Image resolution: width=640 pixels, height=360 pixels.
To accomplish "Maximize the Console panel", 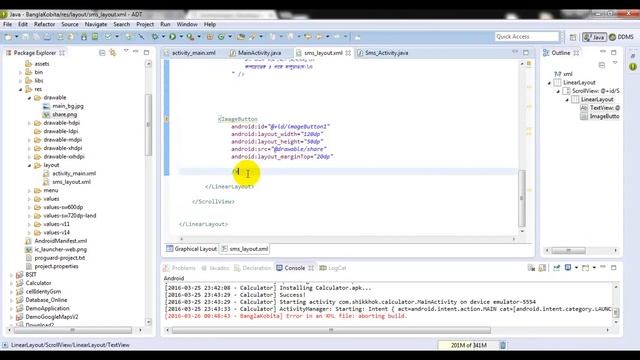I will coord(613,267).
